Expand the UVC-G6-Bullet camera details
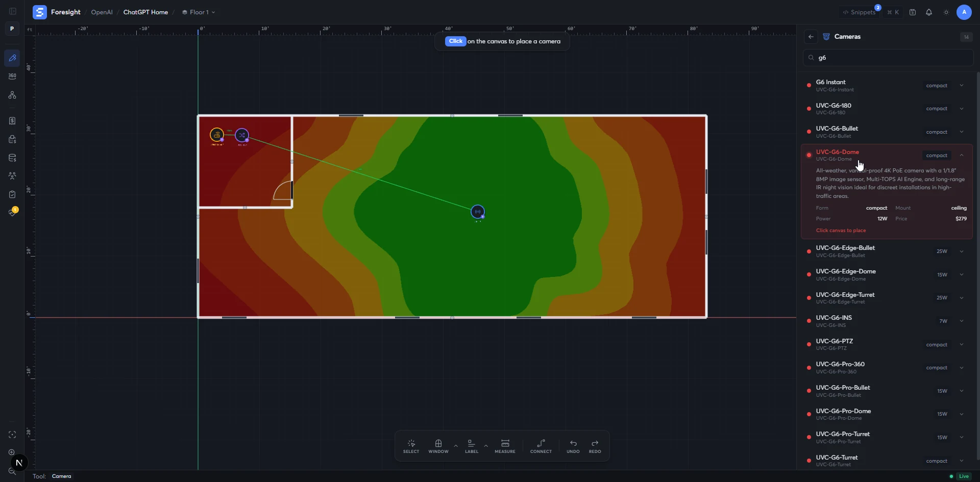980x482 pixels. [962, 132]
